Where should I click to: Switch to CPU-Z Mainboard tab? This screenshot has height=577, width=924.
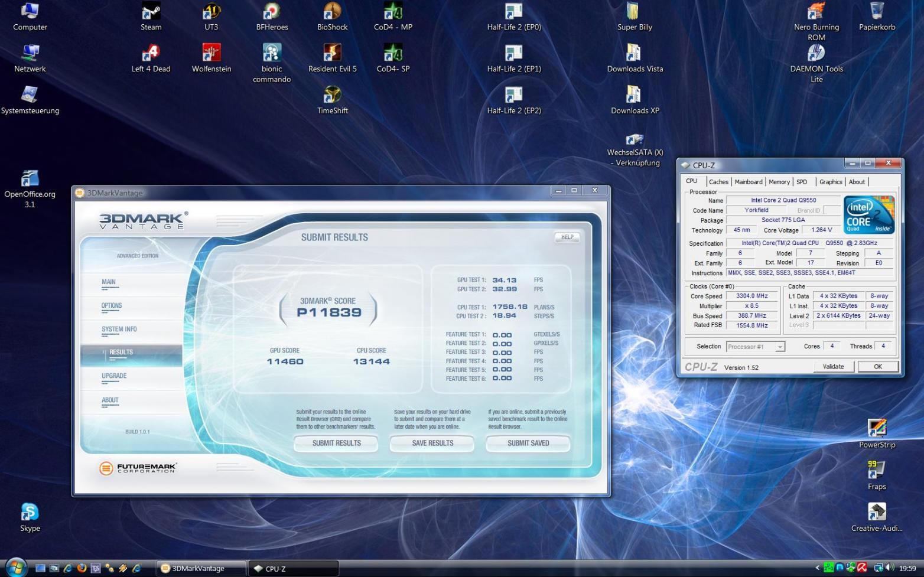[749, 182]
